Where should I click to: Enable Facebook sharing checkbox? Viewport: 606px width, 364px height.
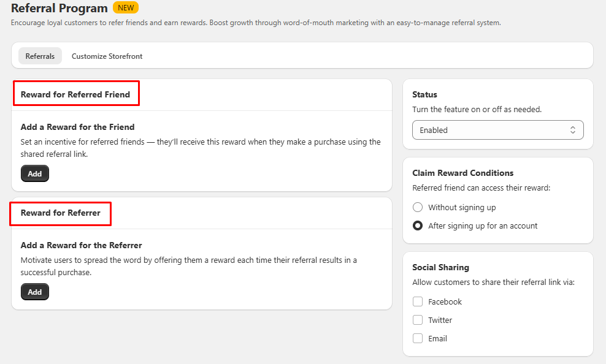point(418,301)
